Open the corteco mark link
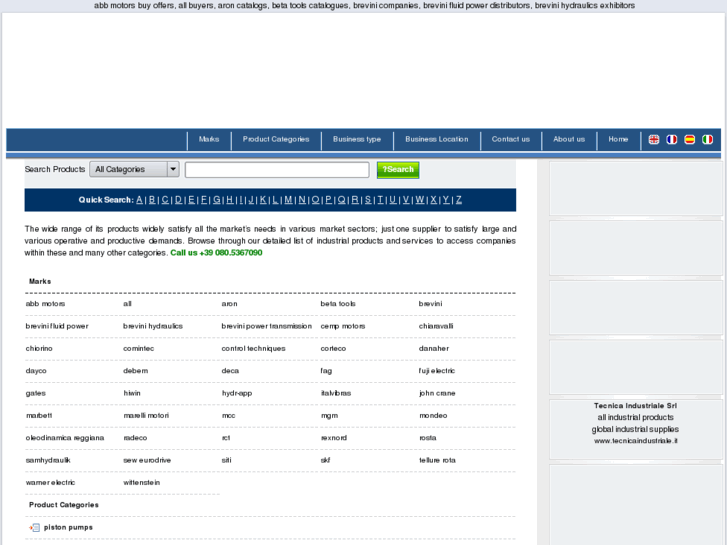 [333, 348]
